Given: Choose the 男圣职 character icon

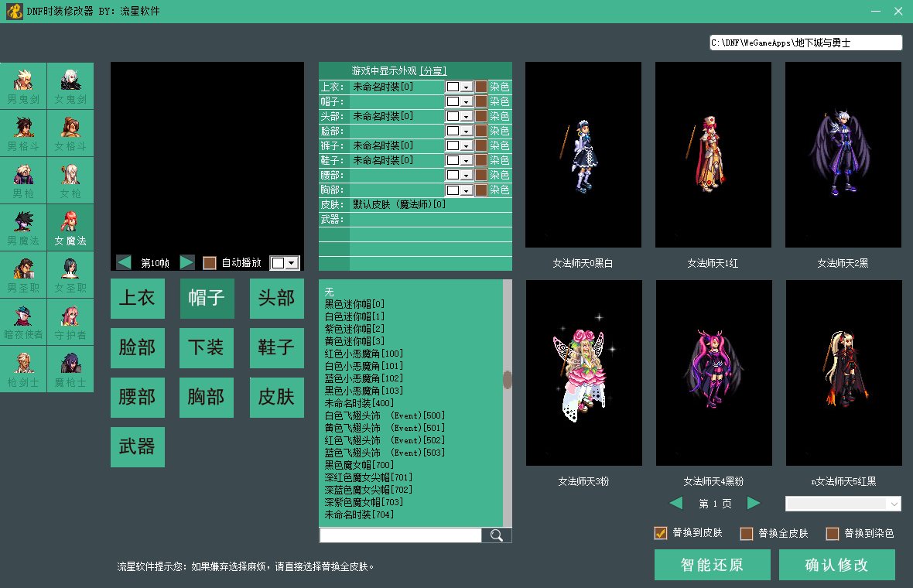Looking at the screenshot, I should [23, 275].
